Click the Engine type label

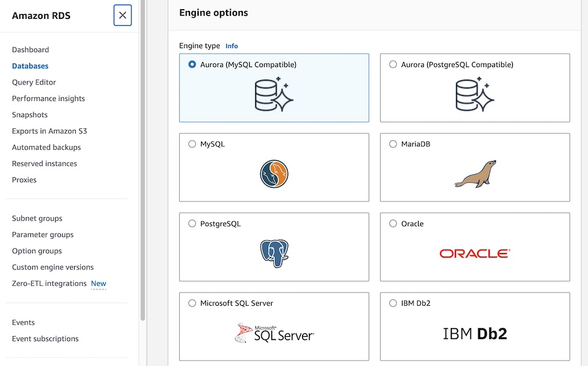click(199, 46)
